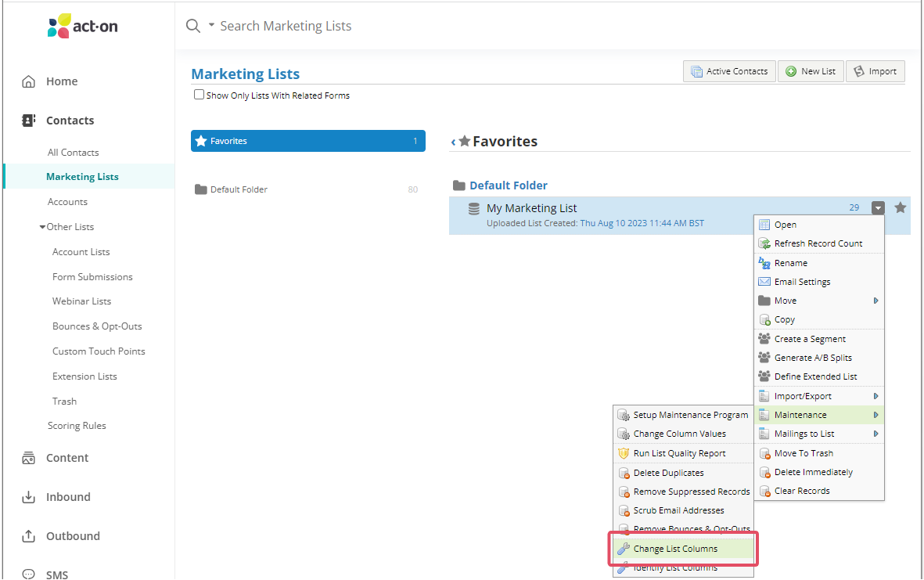
Task: Choose Delete Immediately
Action: [819, 472]
